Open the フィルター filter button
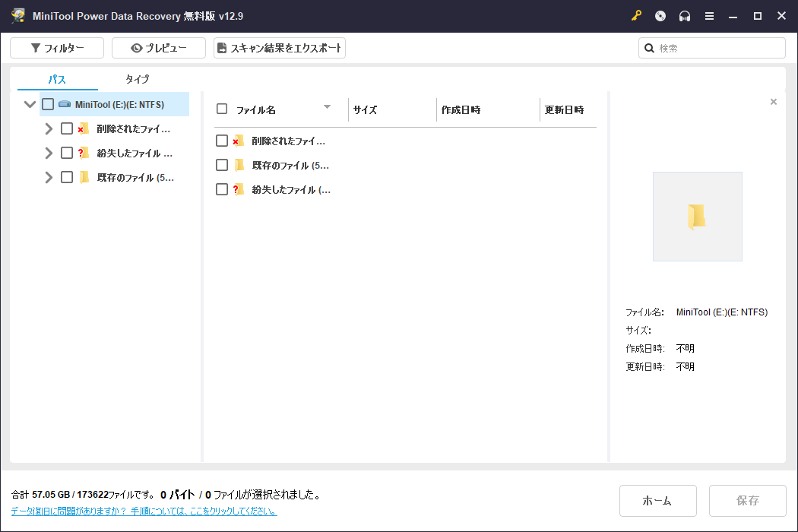This screenshot has height=532, width=798. (57, 48)
